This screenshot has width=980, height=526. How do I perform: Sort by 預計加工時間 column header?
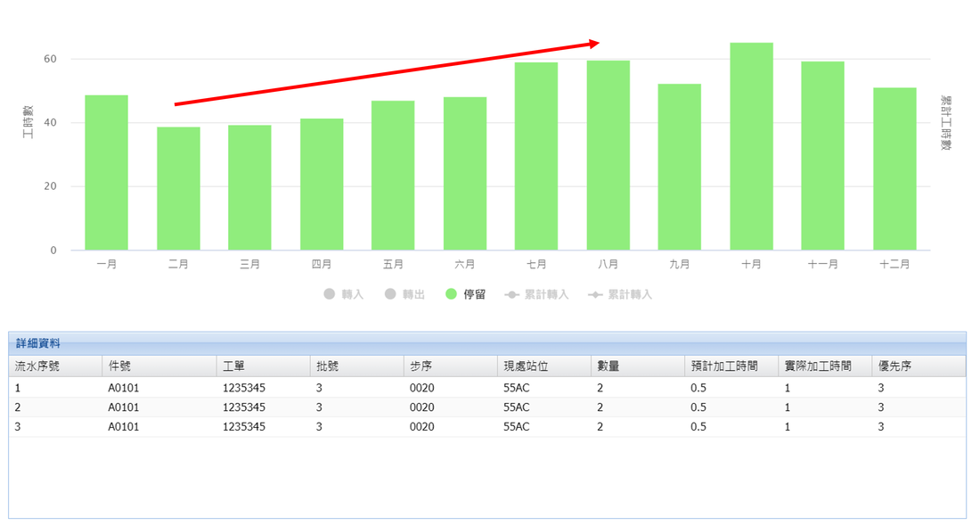(x=731, y=366)
